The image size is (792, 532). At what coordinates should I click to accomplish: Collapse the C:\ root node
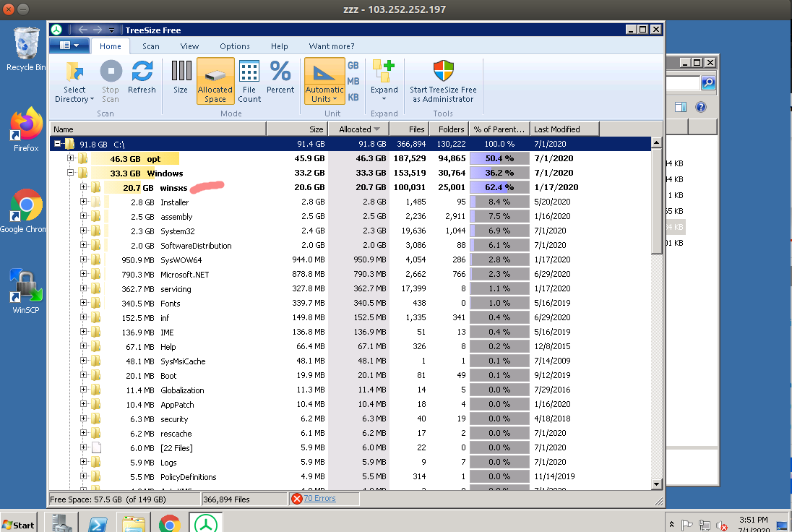(x=58, y=144)
